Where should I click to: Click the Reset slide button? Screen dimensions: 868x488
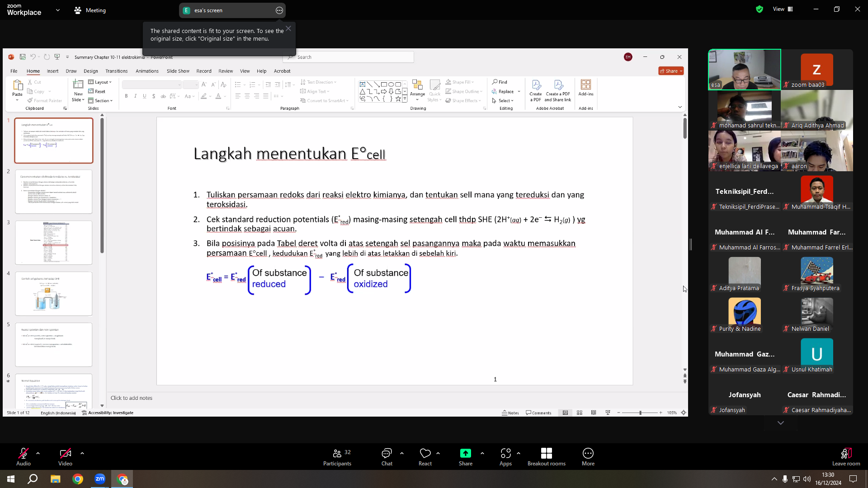click(x=97, y=91)
